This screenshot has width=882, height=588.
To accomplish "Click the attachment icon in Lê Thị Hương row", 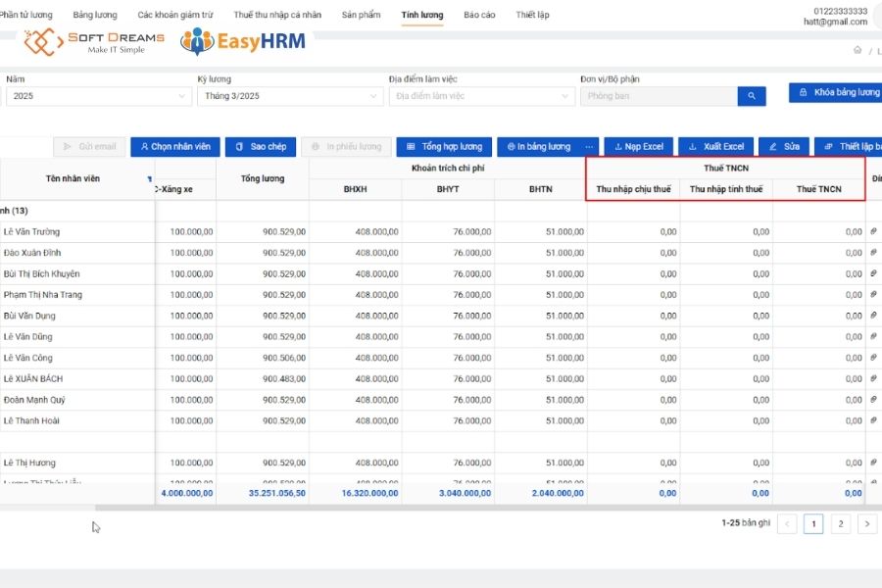I will pyautogui.click(x=873, y=463).
